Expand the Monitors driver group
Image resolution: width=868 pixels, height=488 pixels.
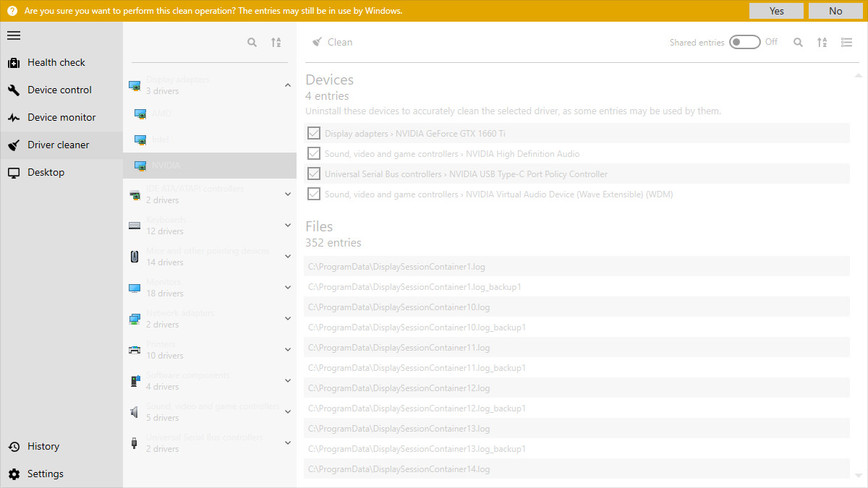[x=287, y=287]
